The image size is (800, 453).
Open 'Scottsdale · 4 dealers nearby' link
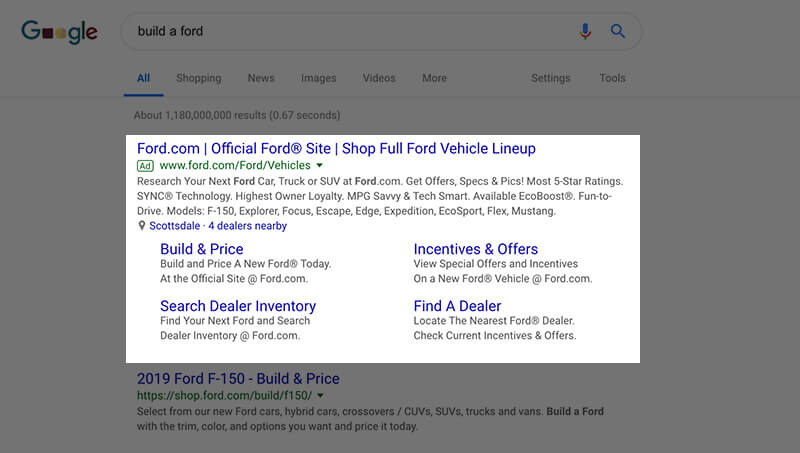pyautogui.click(x=218, y=225)
